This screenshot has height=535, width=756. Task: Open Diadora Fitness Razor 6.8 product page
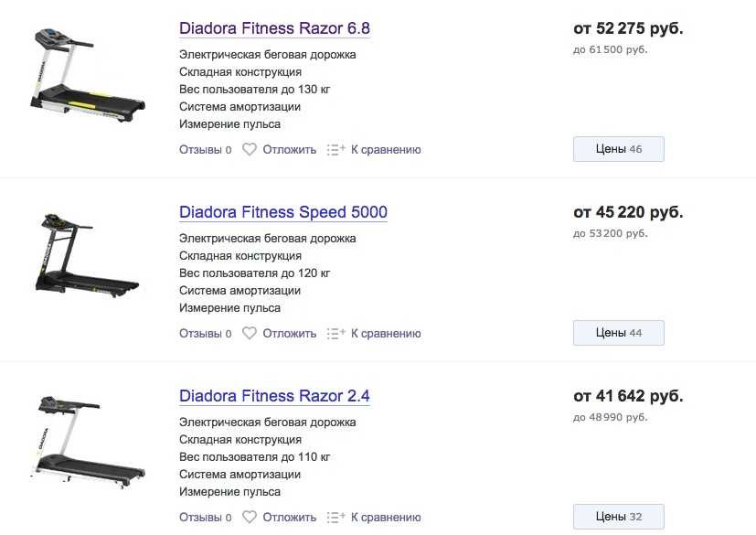click(274, 28)
